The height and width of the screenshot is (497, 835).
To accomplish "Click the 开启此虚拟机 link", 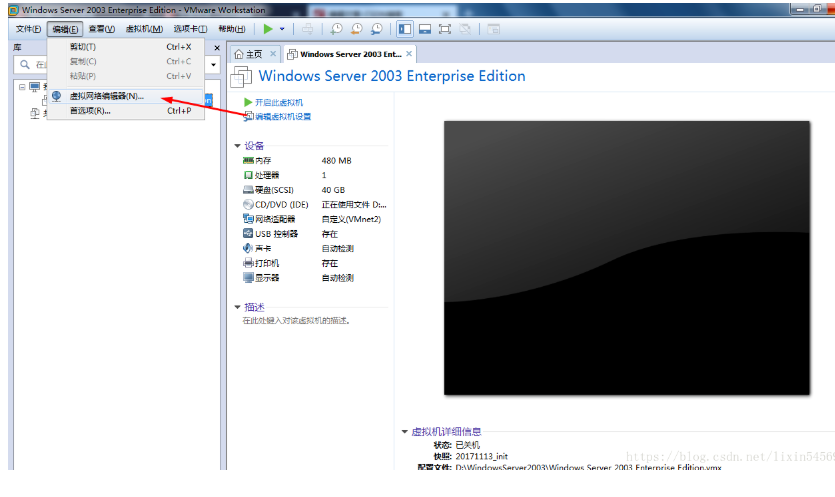I will 279,102.
